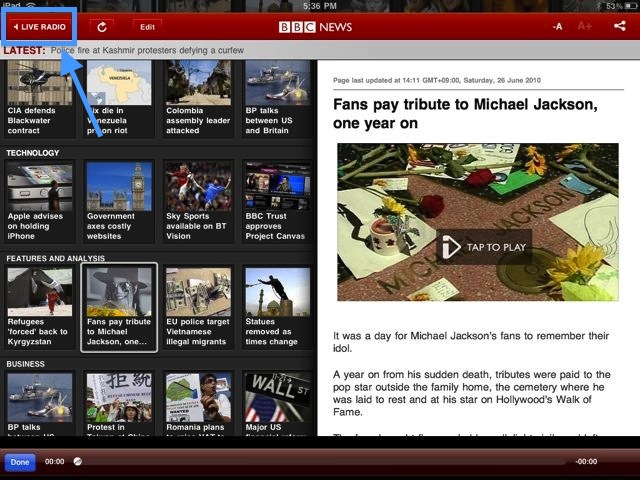
Task: Open Major US financial story with Wall St image
Action: [278, 403]
